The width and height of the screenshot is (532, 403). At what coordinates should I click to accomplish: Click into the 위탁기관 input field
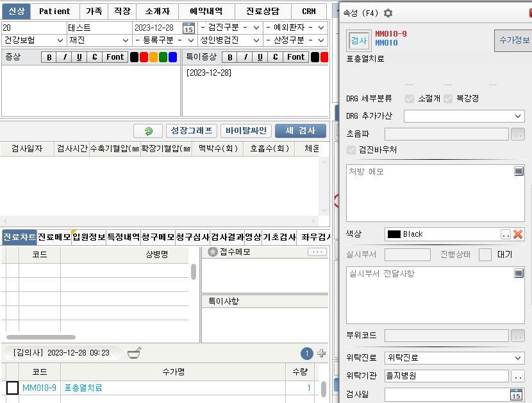(446, 376)
